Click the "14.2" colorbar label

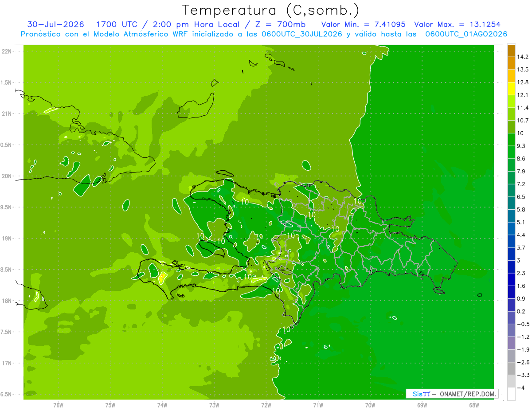(x=523, y=57)
